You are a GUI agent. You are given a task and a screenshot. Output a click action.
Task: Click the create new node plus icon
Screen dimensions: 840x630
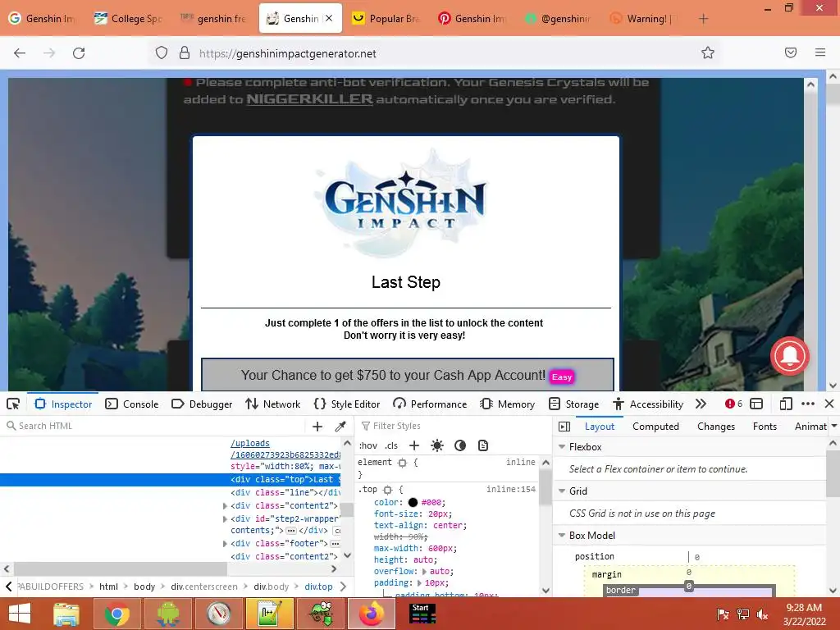pyautogui.click(x=317, y=427)
